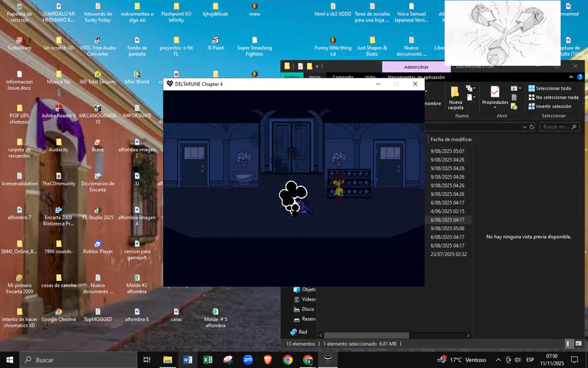Click Invertir selección
The image size is (588, 368).
(x=549, y=106)
